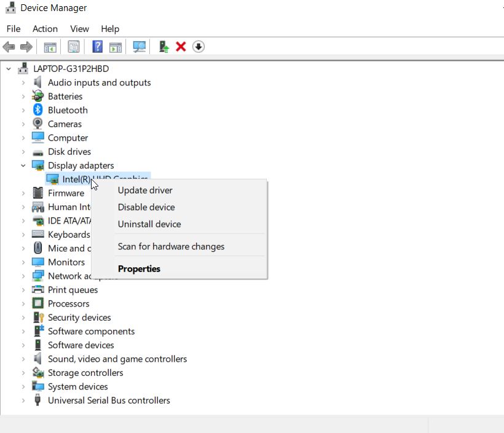Click the Processors chip icon
Image resolution: width=504 pixels, height=433 pixels.
coord(38,303)
